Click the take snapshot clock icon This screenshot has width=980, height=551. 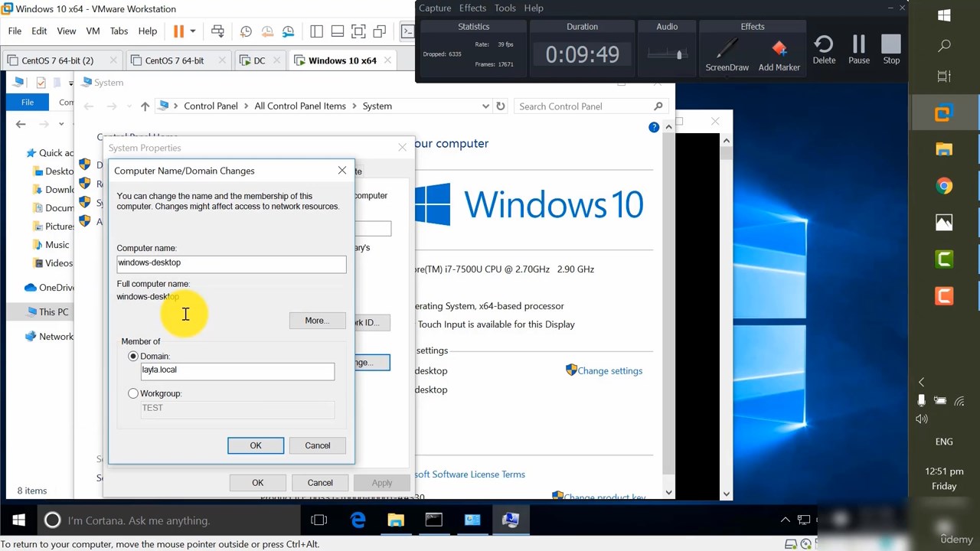click(x=246, y=31)
